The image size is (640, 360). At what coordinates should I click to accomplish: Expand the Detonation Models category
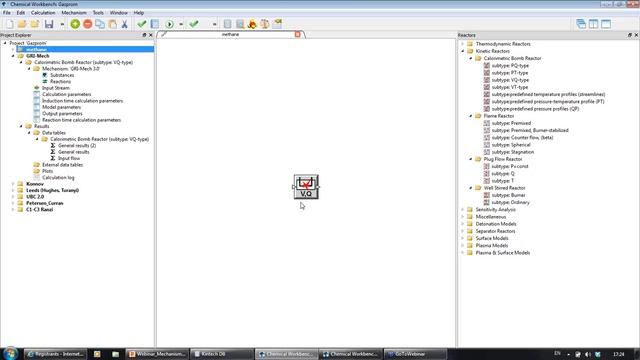coord(462,224)
